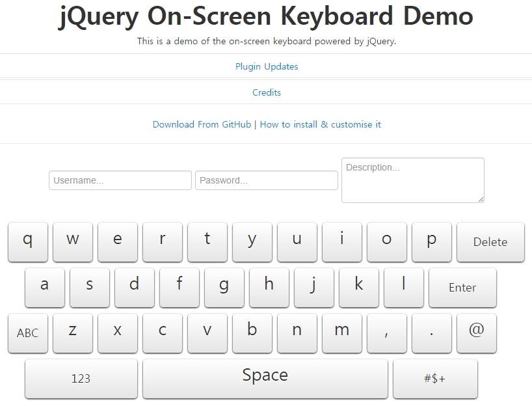The height and width of the screenshot is (410, 532).
Task: Click the Space bar key
Action: coord(265,378)
